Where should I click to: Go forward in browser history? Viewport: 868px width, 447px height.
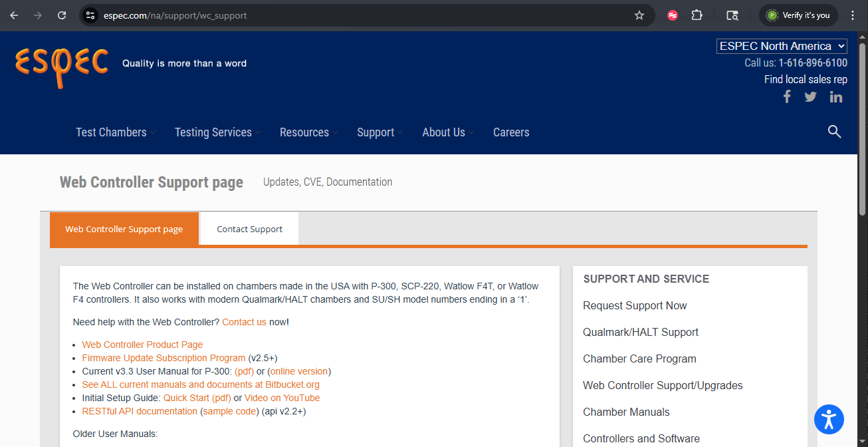(38, 15)
